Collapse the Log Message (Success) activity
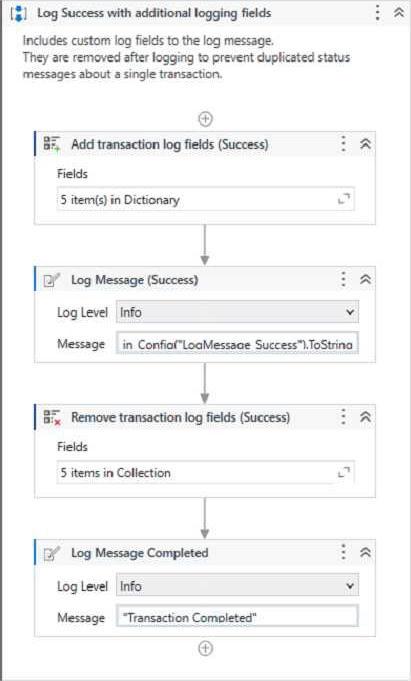 [x=365, y=280]
